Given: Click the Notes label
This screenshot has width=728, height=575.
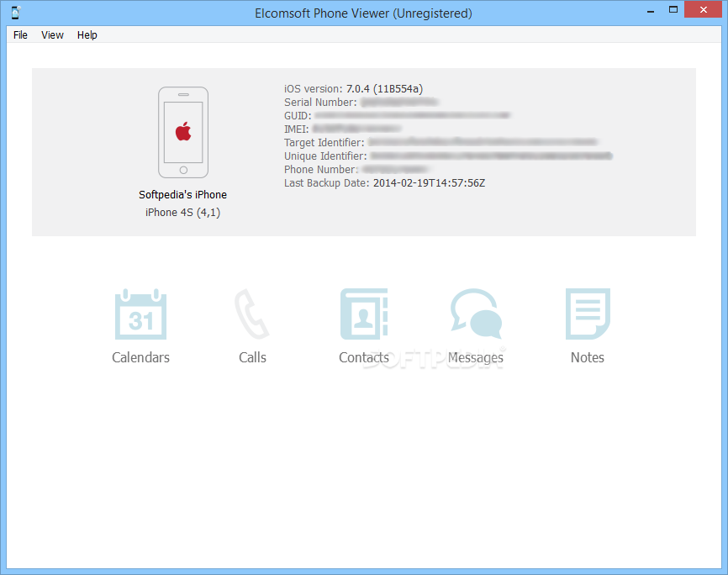Looking at the screenshot, I should pyautogui.click(x=588, y=357).
